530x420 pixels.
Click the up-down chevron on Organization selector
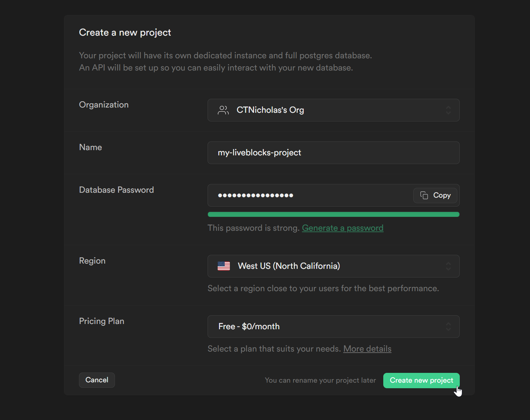coord(449,110)
